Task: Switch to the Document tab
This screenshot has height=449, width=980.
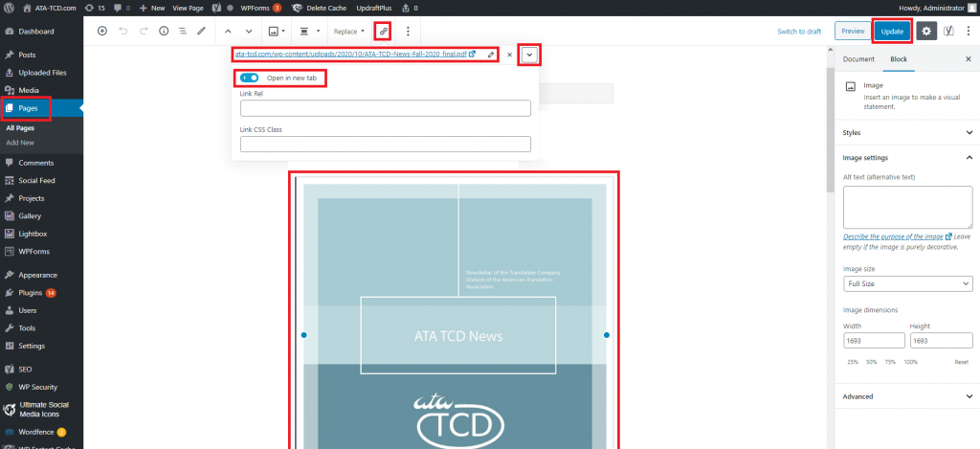Action: point(858,59)
